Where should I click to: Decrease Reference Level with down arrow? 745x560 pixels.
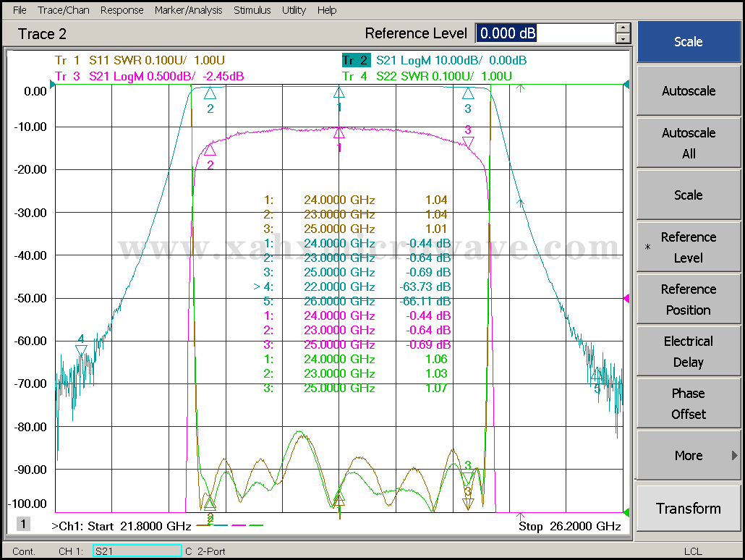tap(623, 38)
